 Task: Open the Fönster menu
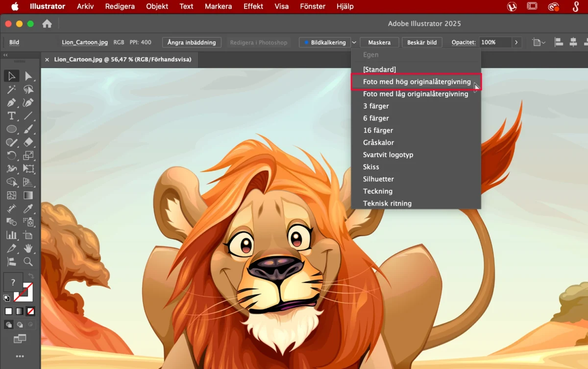point(312,6)
